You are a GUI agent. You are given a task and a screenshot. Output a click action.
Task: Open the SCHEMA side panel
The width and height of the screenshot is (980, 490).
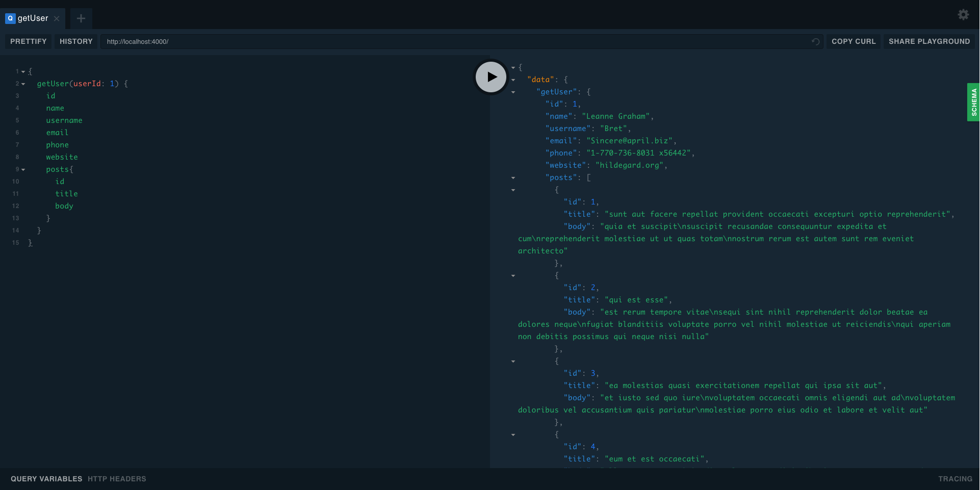pyautogui.click(x=973, y=102)
